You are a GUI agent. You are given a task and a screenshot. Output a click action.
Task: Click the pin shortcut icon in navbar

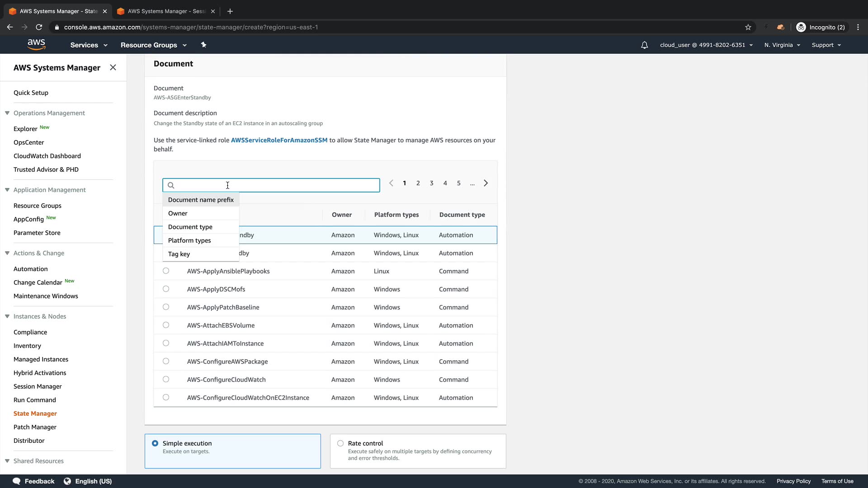tap(203, 45)
